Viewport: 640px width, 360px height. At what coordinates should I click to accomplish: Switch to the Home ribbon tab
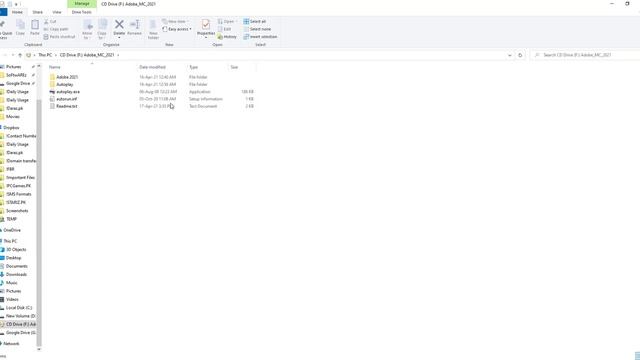(17, 12)
